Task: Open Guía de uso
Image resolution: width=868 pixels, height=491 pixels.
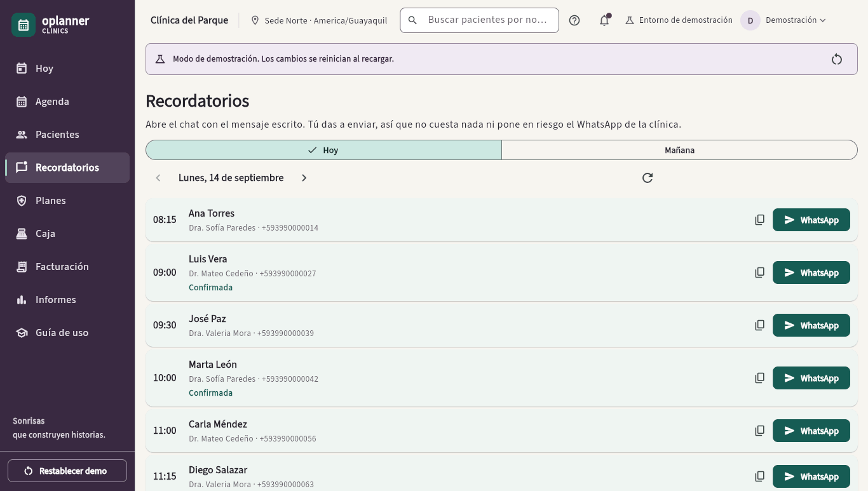Action: tap(67, 333)
